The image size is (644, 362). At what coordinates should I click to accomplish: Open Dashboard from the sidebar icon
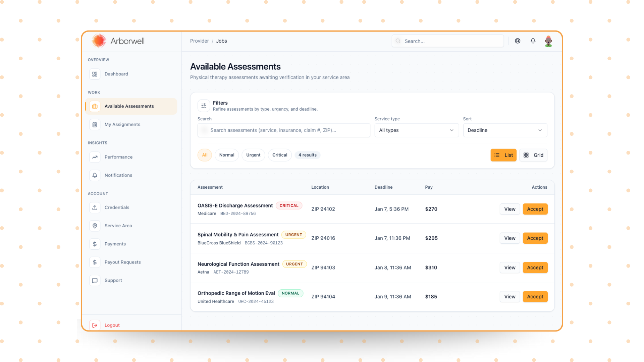click(95, 74)
